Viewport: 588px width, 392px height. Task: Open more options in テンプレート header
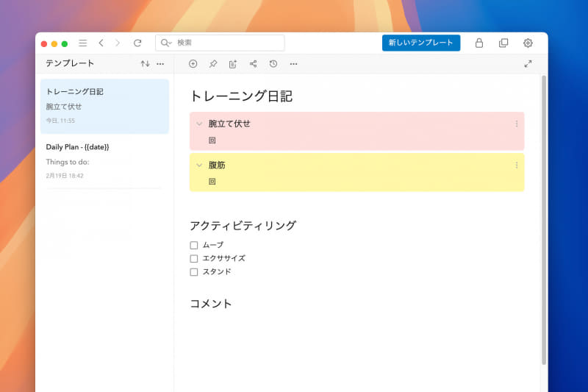pyautogui.click(x=160, y=64)
